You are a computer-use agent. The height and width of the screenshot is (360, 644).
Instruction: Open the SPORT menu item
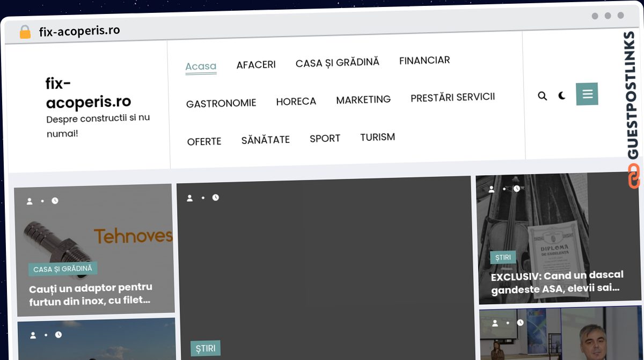[x=325, y=138]
